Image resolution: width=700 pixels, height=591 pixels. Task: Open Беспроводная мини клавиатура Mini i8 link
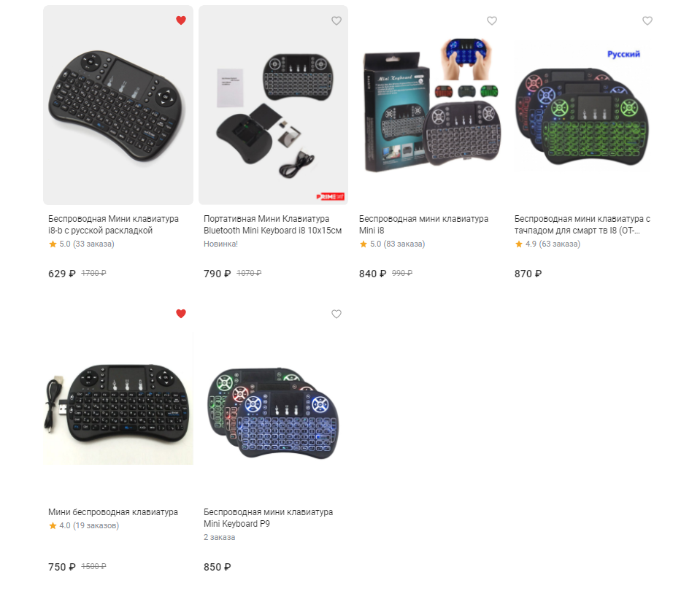423,225
